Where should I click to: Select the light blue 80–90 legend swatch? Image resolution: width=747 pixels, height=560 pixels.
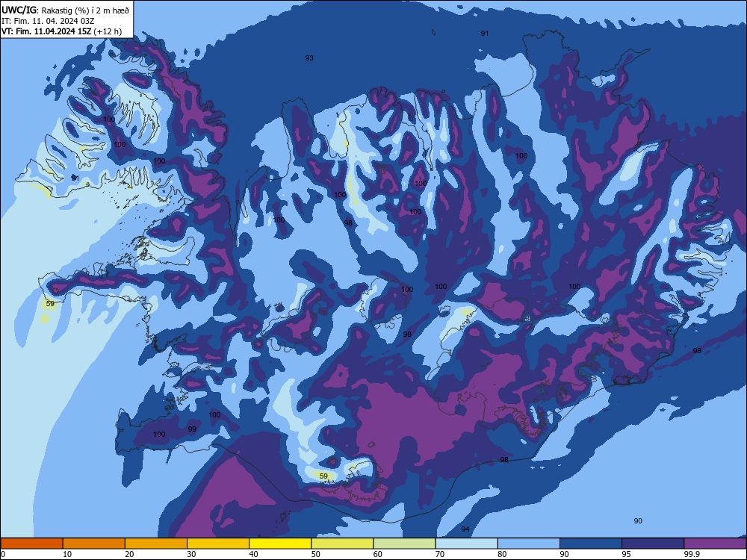coord(529,544)
